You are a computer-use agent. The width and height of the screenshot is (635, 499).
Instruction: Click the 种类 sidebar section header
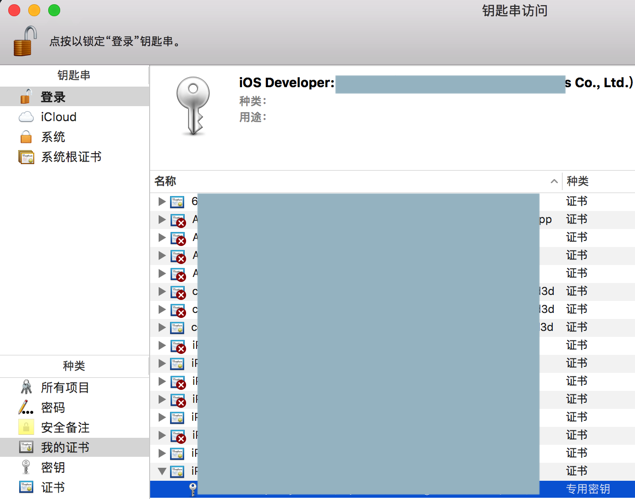pyautogui.click(x=74, y=366)
